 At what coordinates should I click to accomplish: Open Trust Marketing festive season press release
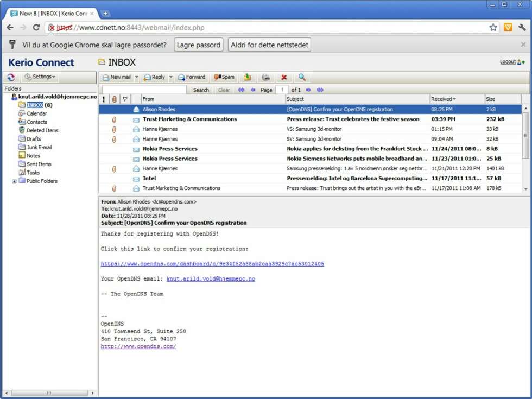[x=310, y=119]
